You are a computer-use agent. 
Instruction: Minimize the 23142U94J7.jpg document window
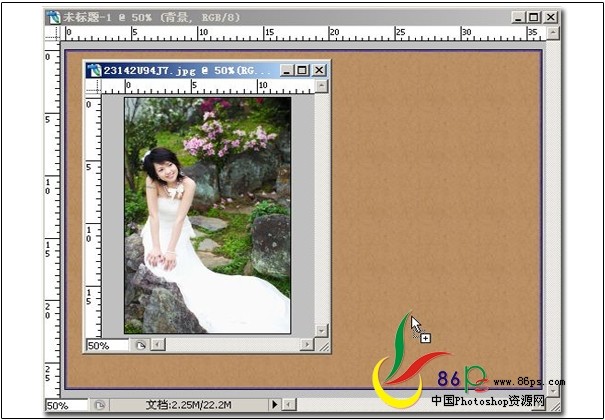(286, 71)
